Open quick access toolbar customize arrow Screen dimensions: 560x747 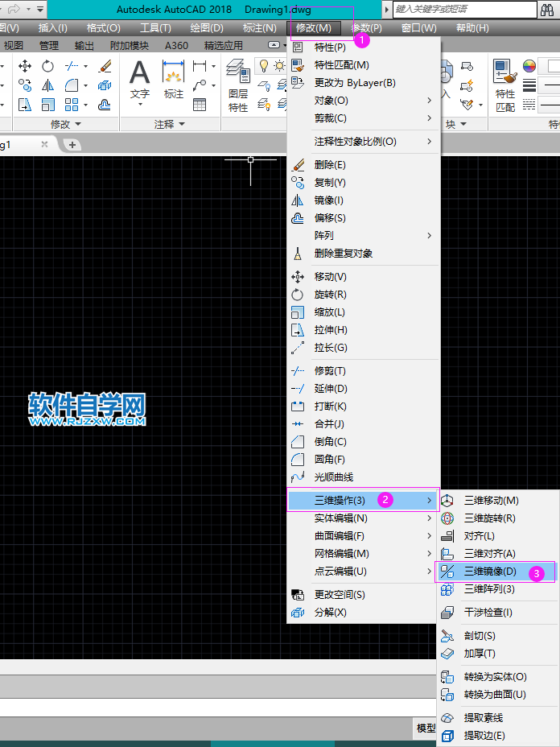(x=40, y=9)
